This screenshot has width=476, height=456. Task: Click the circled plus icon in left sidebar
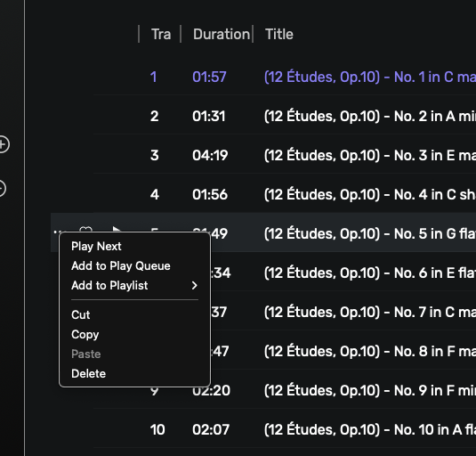coord(4,144)
